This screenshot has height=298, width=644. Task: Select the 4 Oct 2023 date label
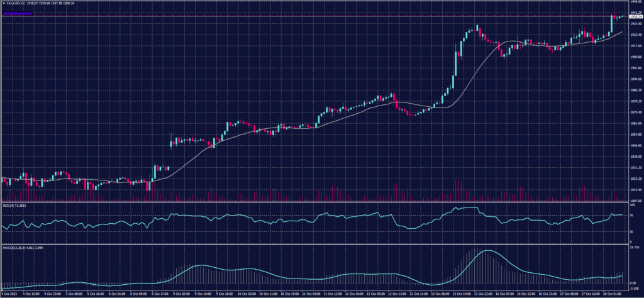coord(10,294)
